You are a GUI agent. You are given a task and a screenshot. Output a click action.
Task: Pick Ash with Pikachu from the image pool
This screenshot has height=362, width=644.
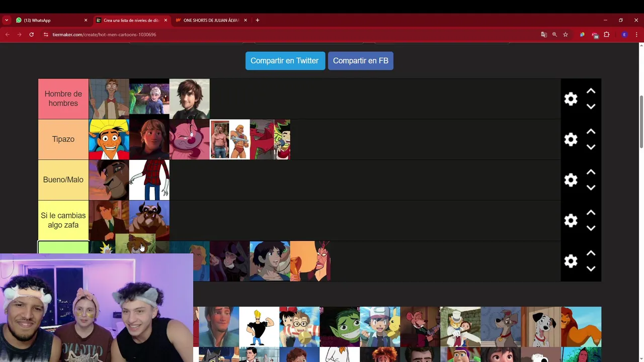pyautogui.click(x=380, y=327)
